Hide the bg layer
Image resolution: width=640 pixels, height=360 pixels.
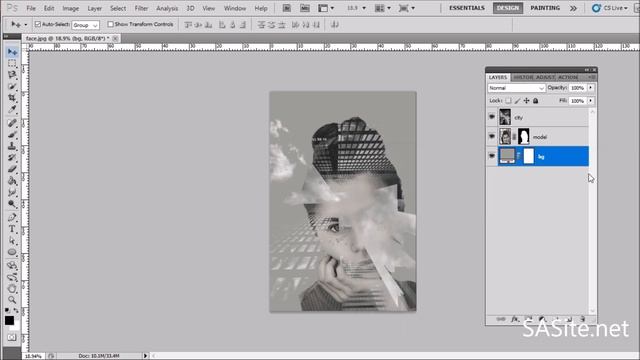[491, 156]
